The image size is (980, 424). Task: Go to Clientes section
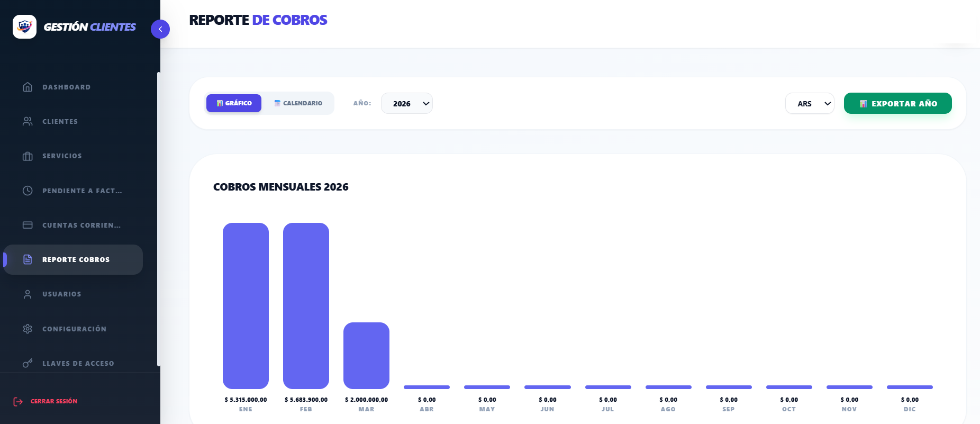(73, 121)
